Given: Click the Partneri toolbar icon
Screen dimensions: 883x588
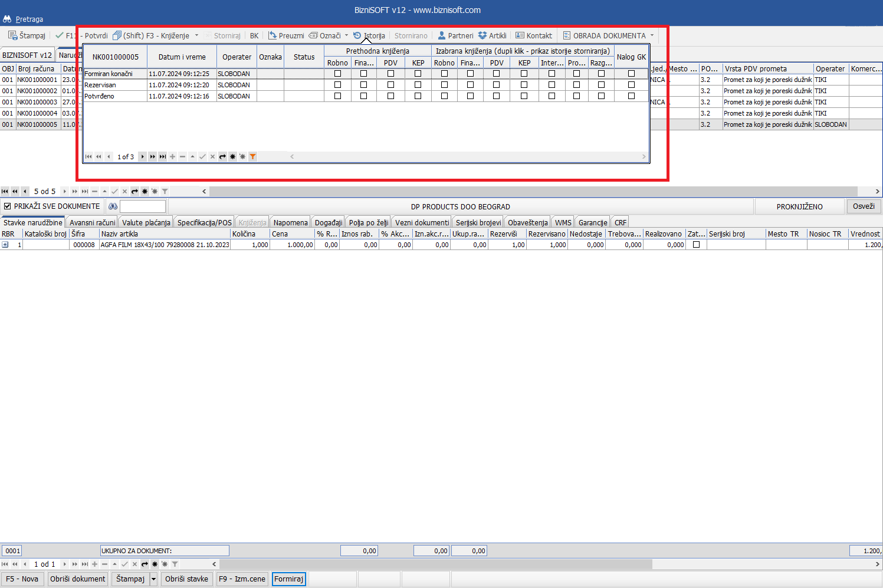Looking at the screenshot, I should tap(442, 35).
